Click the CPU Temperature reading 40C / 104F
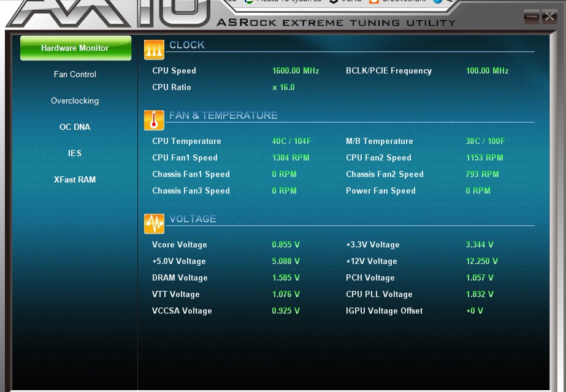The image size is (566, 392). (292, 141)
